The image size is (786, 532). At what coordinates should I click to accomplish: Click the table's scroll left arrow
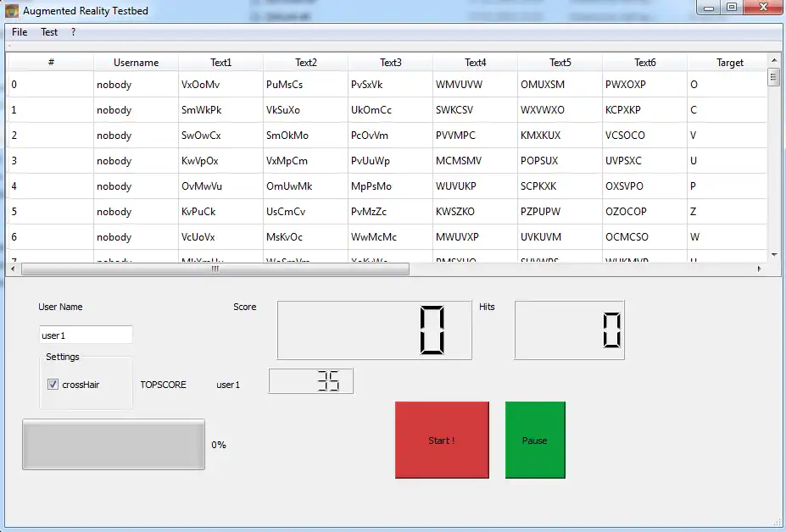tap(13, 269)
